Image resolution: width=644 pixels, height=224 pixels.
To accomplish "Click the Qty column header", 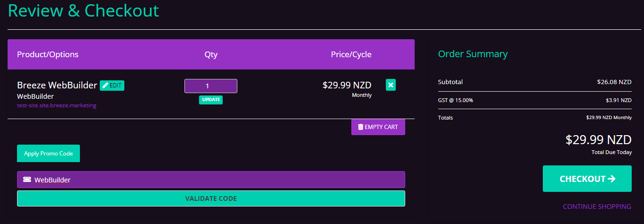I will [x=211, y=54].
